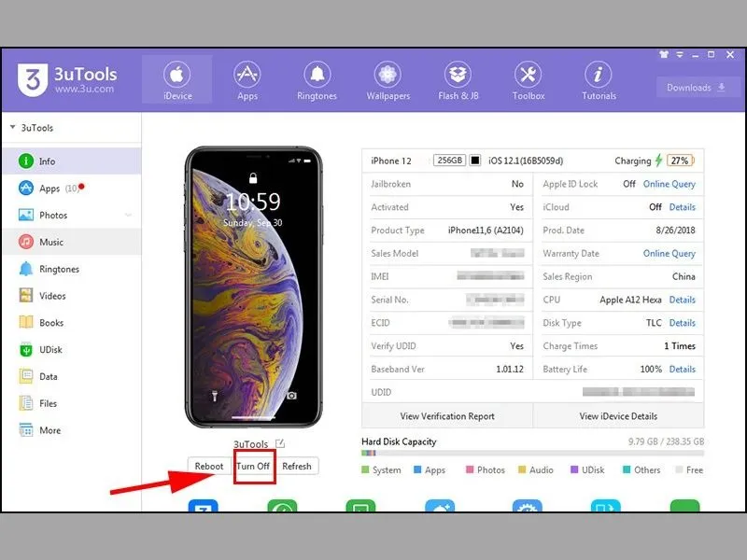Select Data in the sidebar

[x=72, y=376]
